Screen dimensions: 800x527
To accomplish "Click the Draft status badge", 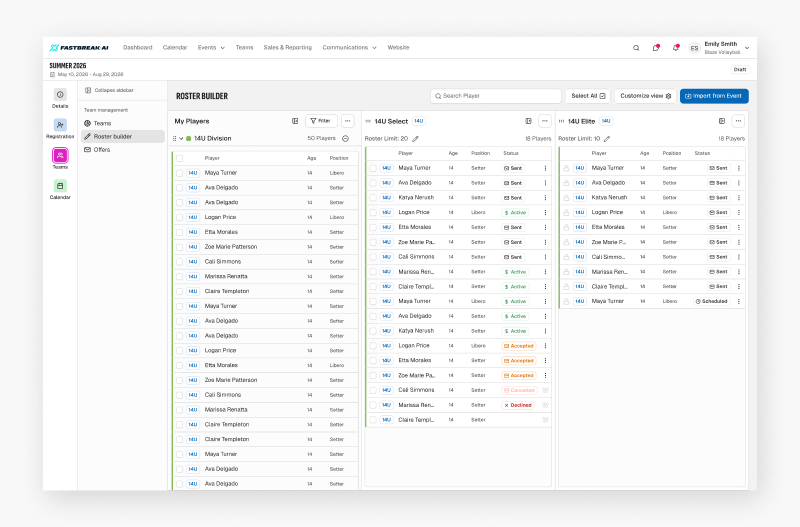I will (x=740, y=70).
